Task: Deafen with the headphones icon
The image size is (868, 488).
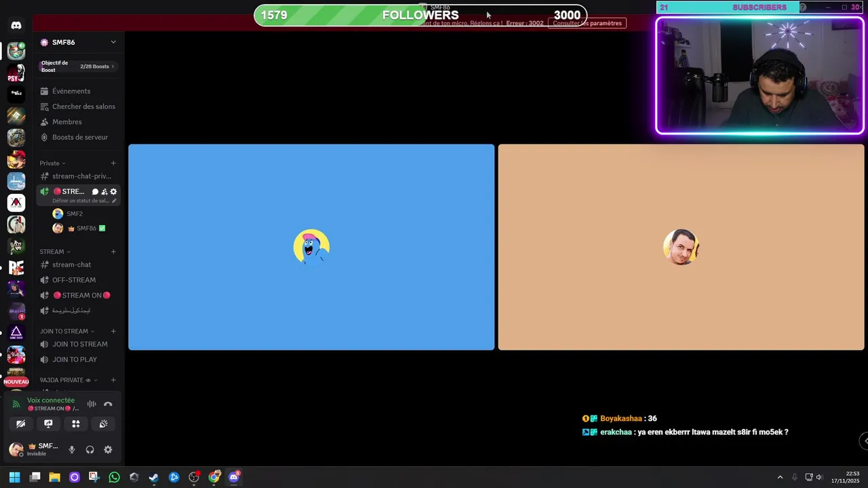Action: [90, 449]
